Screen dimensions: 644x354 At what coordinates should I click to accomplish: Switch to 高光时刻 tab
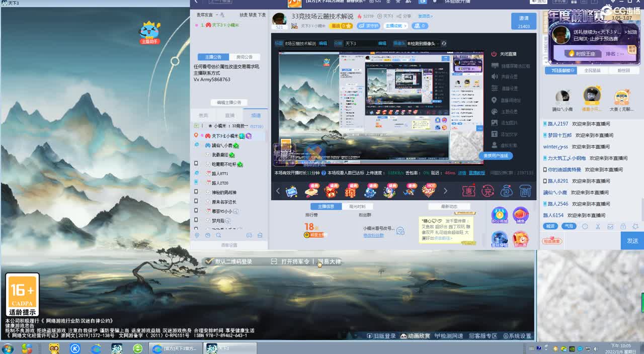[x=357, y=206]
